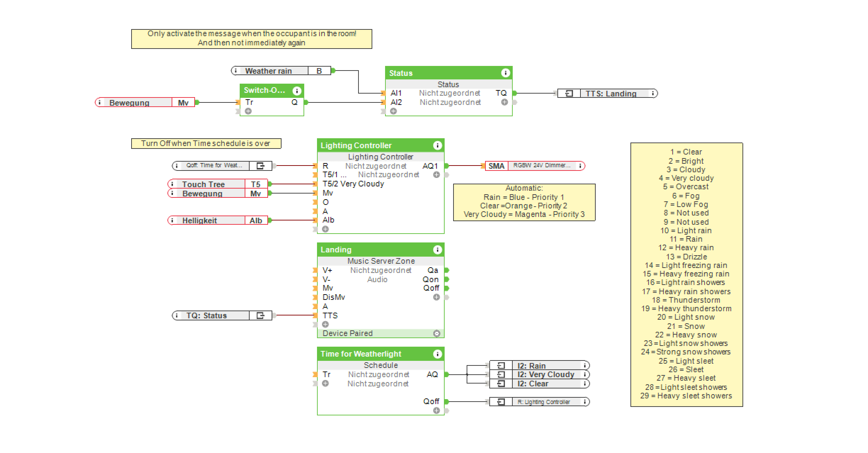Open info icon on Lighting Controller block
Viewport: 868px width, 453px height.
click(x=437, y=145)
